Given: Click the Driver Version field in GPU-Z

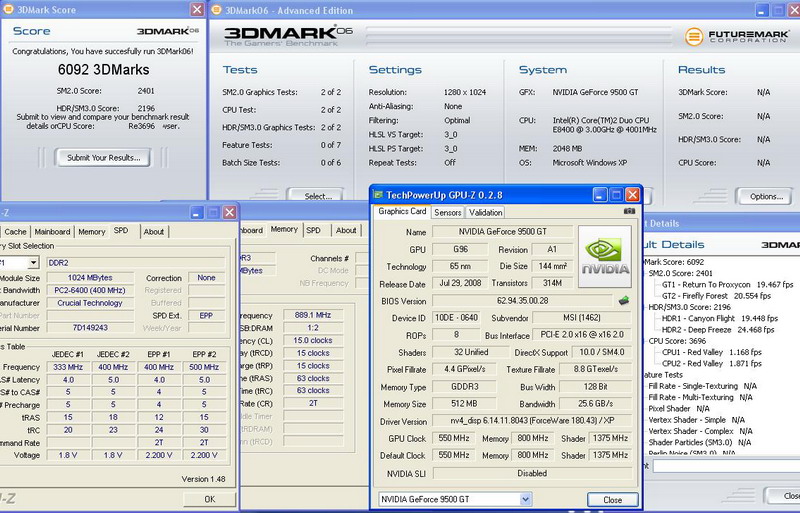Looking at the screenshot, I should pyautogui.click(x=532, y=421).
